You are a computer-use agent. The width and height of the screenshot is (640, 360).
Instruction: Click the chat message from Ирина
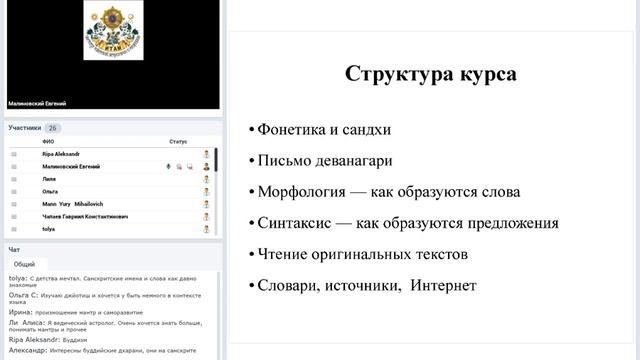coord(76,312)
